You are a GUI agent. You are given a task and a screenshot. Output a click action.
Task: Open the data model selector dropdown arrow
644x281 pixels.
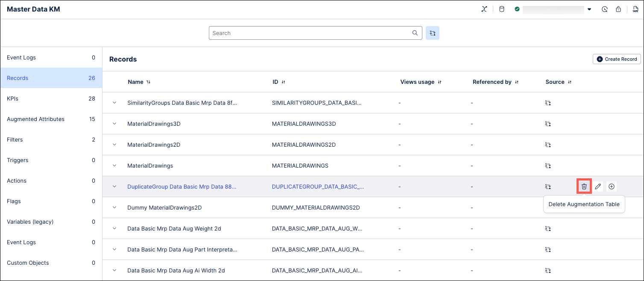point(589,9)
